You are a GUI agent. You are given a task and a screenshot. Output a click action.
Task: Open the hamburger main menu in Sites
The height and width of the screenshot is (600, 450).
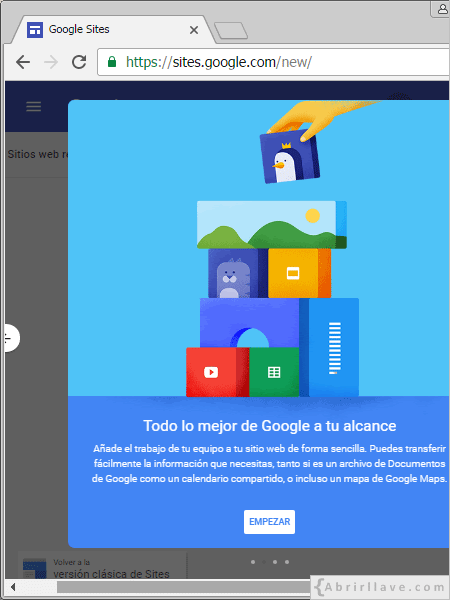click(x=34, y=107)
